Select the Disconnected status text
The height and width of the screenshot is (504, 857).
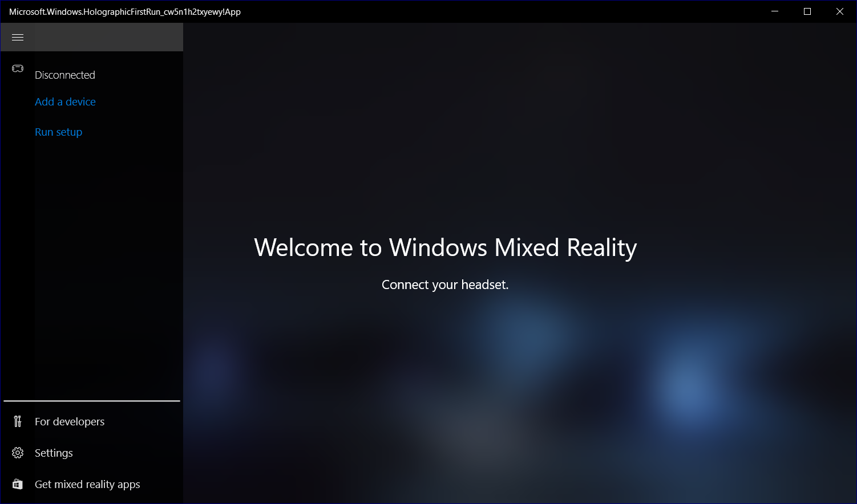[x=64, y=75]
